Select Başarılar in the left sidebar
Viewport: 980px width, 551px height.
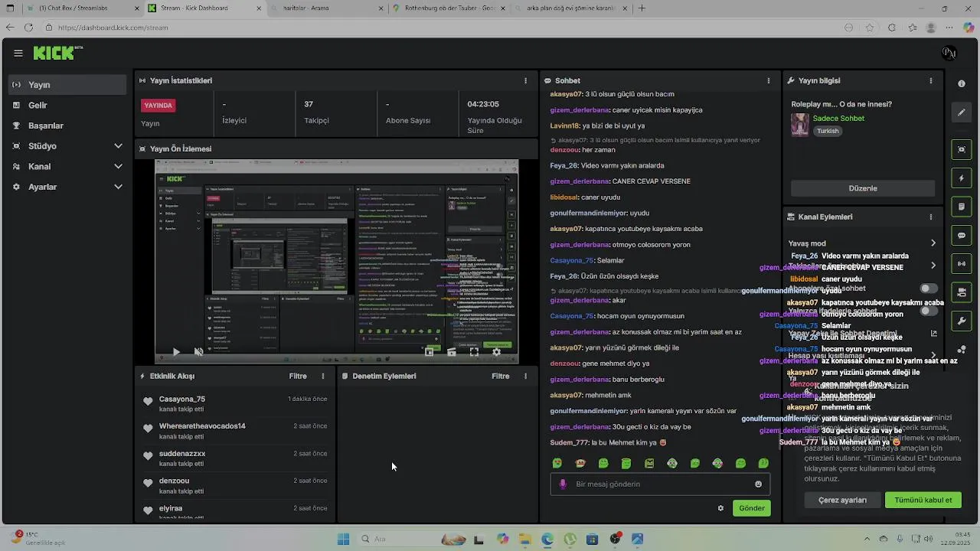click(x=67, y=126)
